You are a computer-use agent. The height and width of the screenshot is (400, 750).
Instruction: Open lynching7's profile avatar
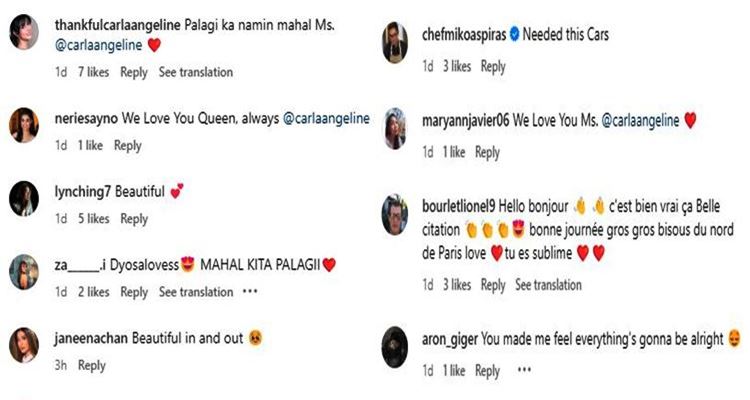(24, 199)
